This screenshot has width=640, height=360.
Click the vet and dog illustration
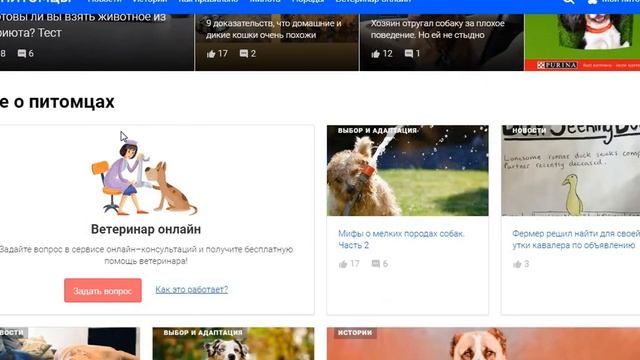pyautogui.click(x=144, y=177)
